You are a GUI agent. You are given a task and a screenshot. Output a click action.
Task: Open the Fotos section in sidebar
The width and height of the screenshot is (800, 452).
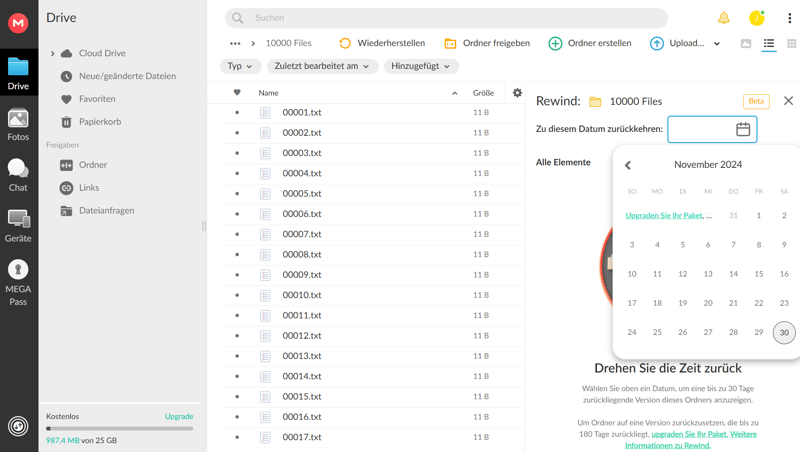pos(18,125)
